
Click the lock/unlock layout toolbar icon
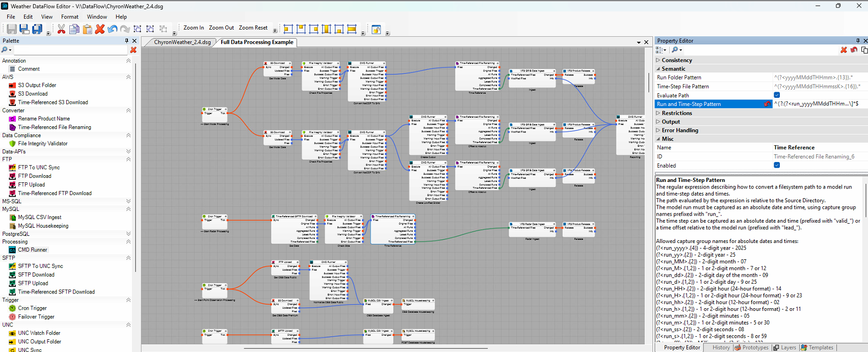tap(376, 29)
